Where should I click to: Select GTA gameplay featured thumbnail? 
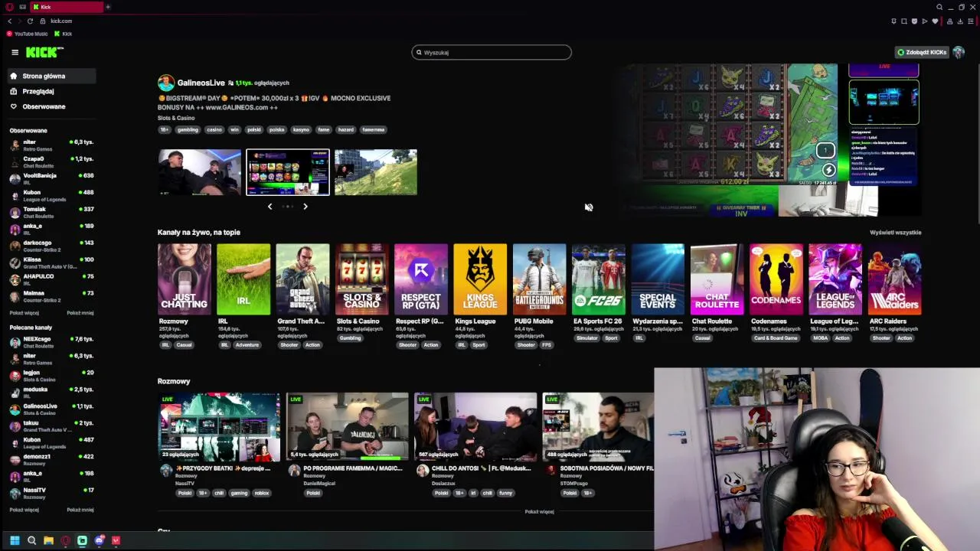[x=376, y=172]
